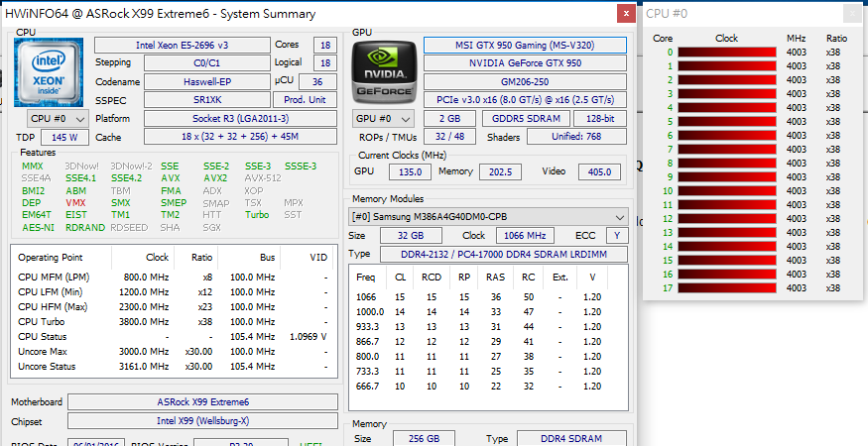
Task: Click the Intel Xeon E5-2696 v3 name field
Action: 183,45
